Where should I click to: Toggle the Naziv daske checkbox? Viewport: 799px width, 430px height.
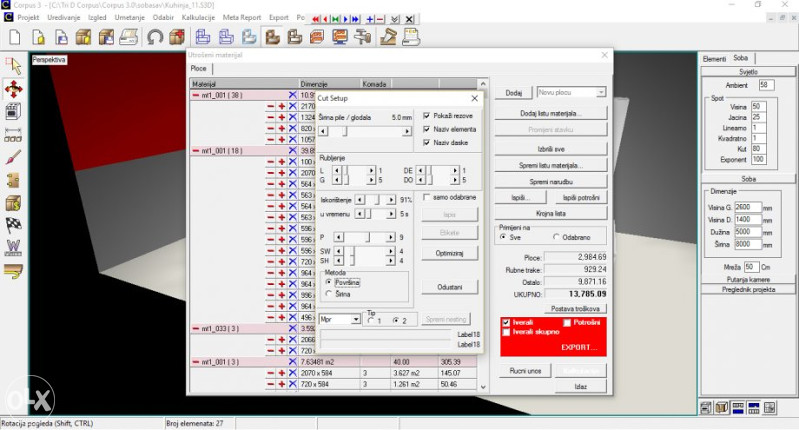point(427,143)
